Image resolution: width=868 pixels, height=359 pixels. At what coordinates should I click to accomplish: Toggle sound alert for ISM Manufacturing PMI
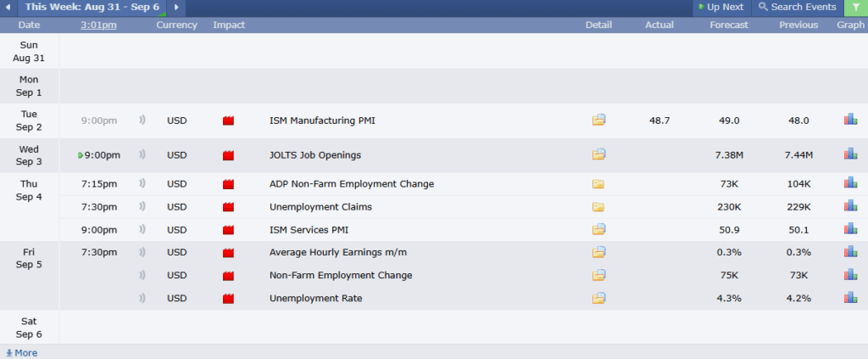(x=142, y=120)
